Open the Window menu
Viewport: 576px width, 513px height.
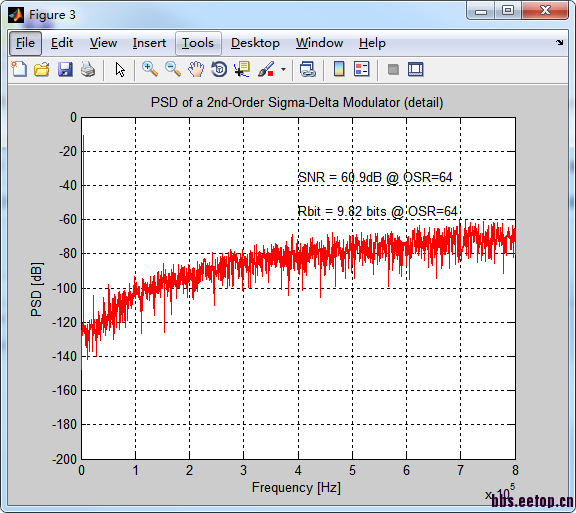(x=320, y=43)
